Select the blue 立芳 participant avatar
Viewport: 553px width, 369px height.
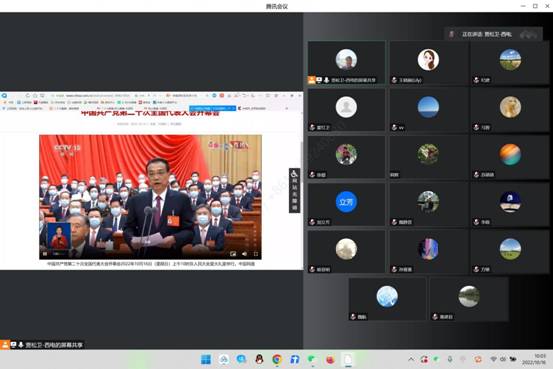pos(346,202)
